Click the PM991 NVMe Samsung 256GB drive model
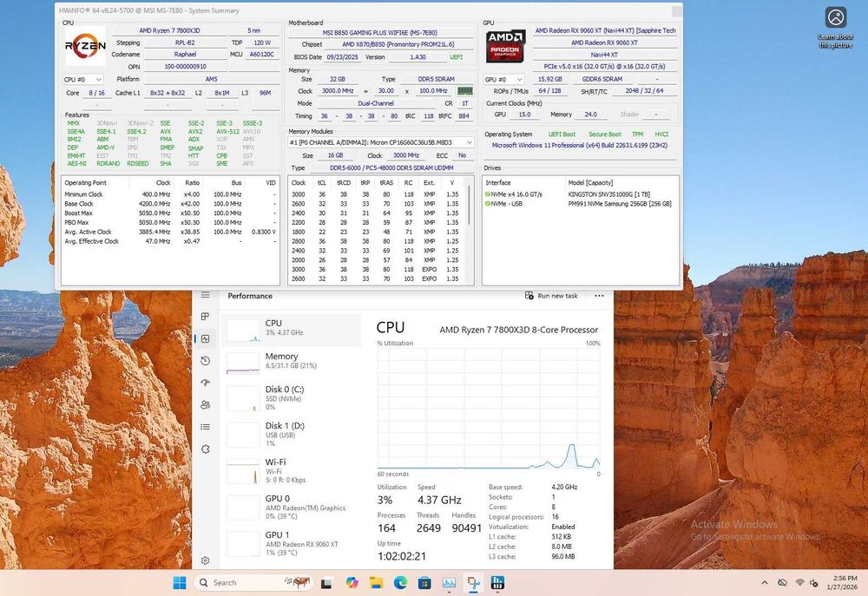Viewport: 868px width, 596px height. pos(620,204)
